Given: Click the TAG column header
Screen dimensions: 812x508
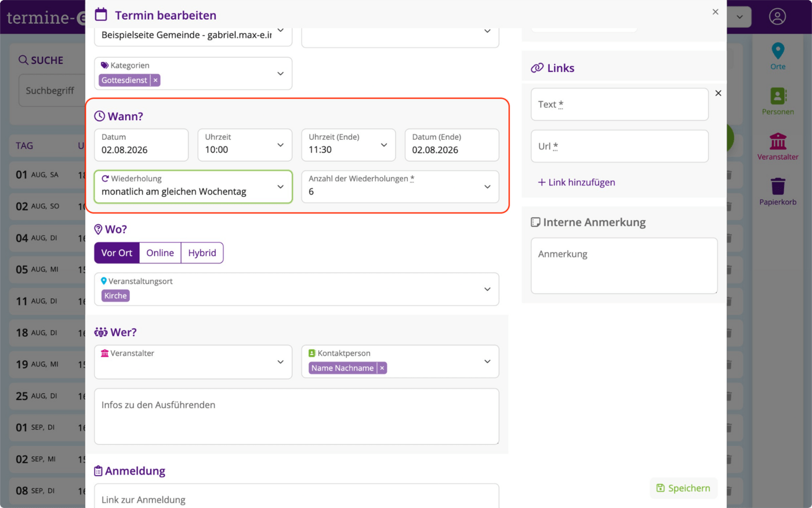Looking at the screenshot, I should (x=24, y=146).
